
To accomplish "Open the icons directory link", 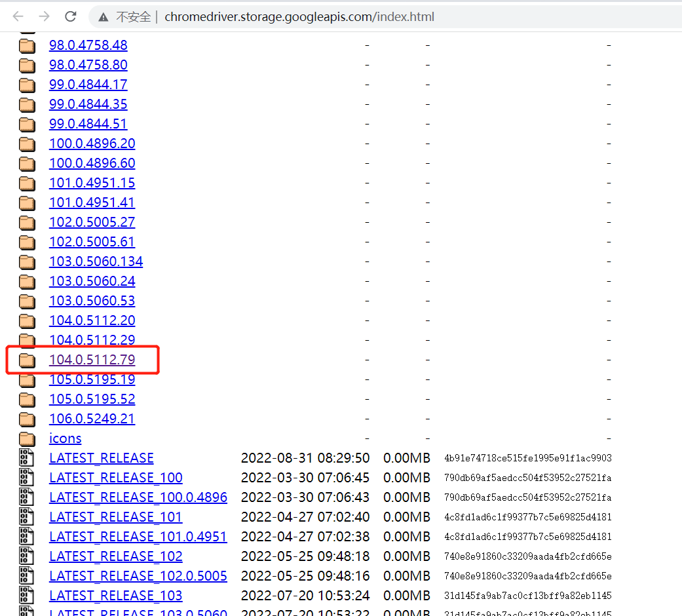I will [65, 438].
